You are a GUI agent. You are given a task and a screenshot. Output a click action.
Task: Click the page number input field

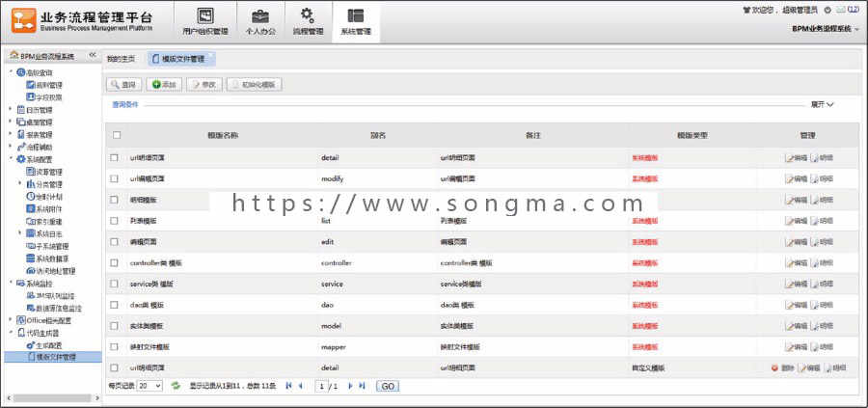(x=321, y=387)
